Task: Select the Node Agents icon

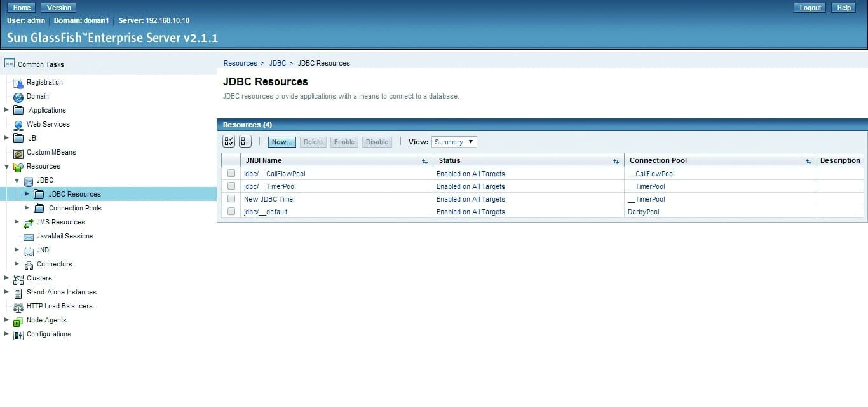Action: pyautogui.click(x=17, y=320)
